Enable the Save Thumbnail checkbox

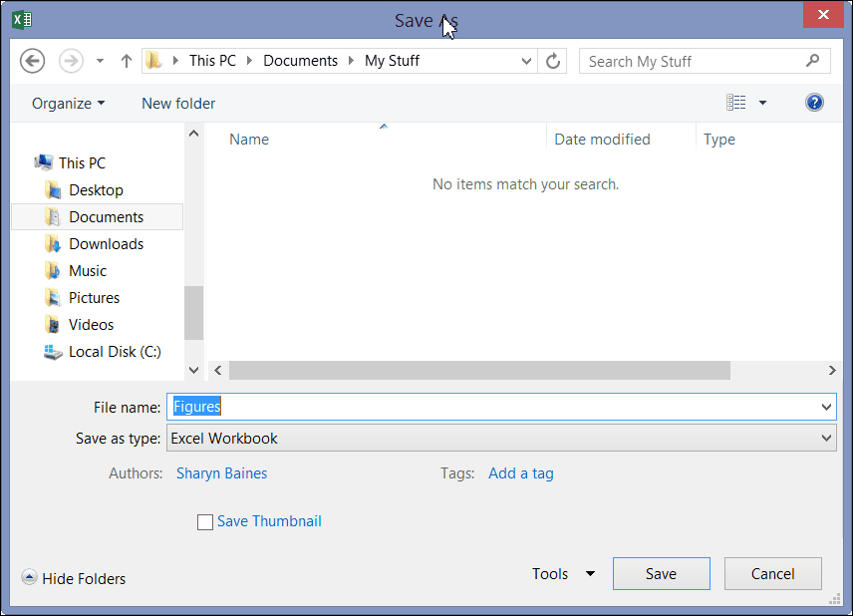tap(205, 521)
